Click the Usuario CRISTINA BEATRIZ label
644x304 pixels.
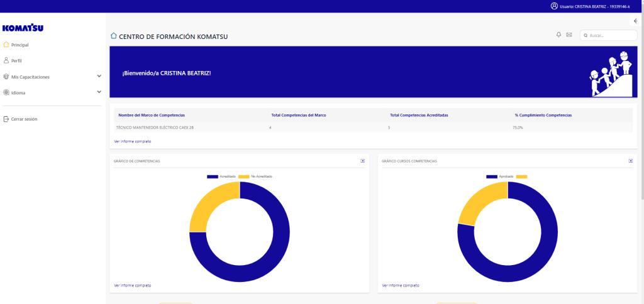click(595, 6)
